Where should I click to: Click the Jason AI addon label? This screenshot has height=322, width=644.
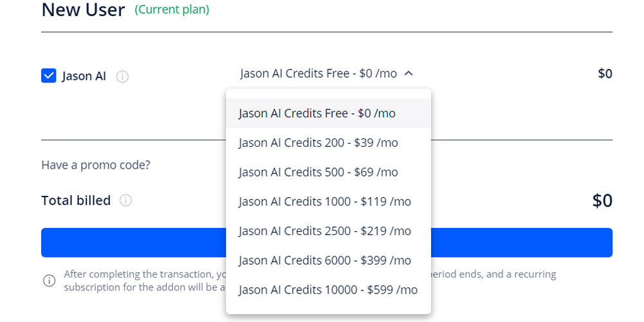click(x=84, y=76)
